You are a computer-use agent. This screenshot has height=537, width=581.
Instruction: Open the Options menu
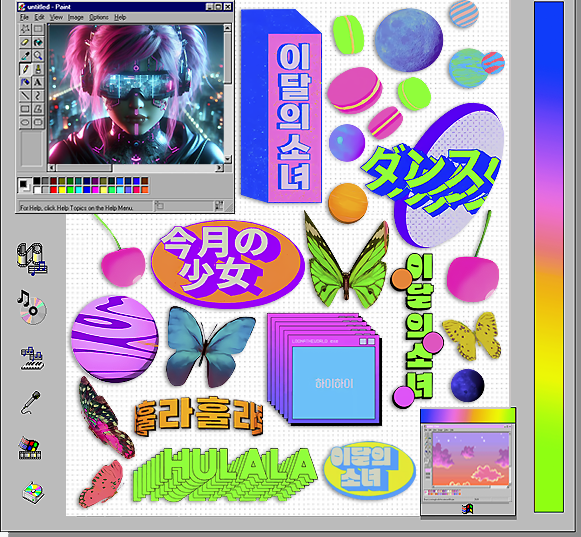pyautogui.click(x=99, y=17)
